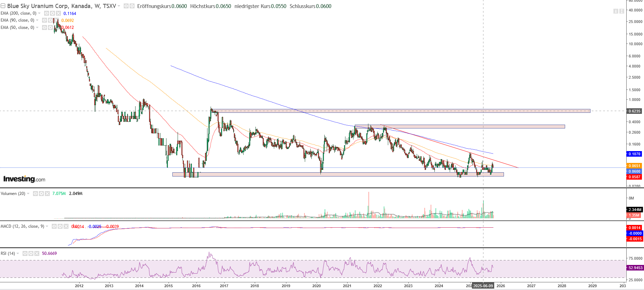Toggle MACD visibility eye icon
Screen dimensions: 644x290
pyautogui.click(x=54, y=226)
